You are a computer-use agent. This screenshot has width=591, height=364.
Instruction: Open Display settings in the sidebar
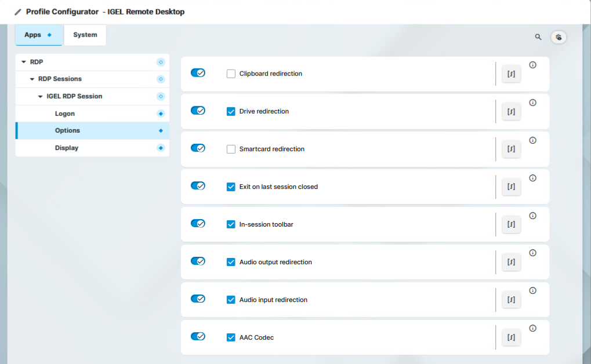67,148
